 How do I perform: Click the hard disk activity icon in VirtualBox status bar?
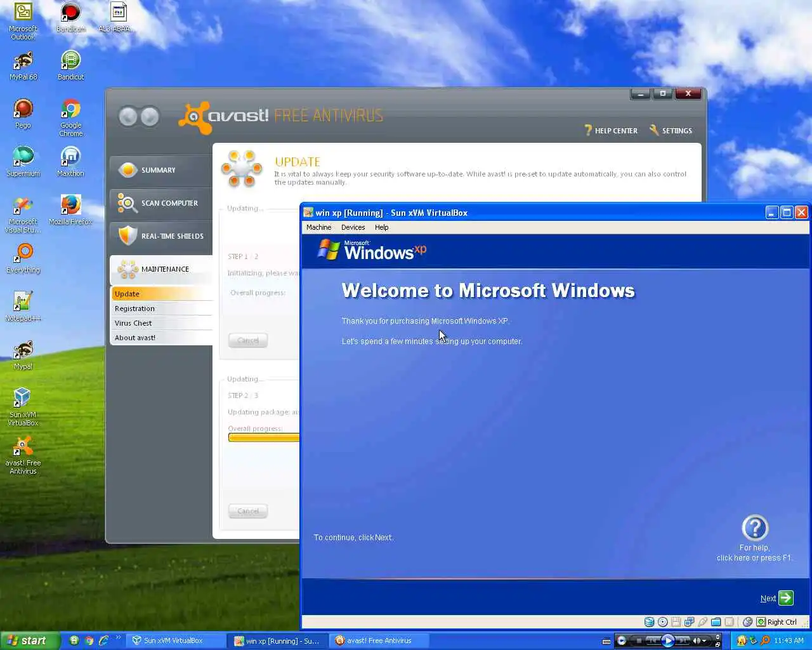(x=649, y=622)
